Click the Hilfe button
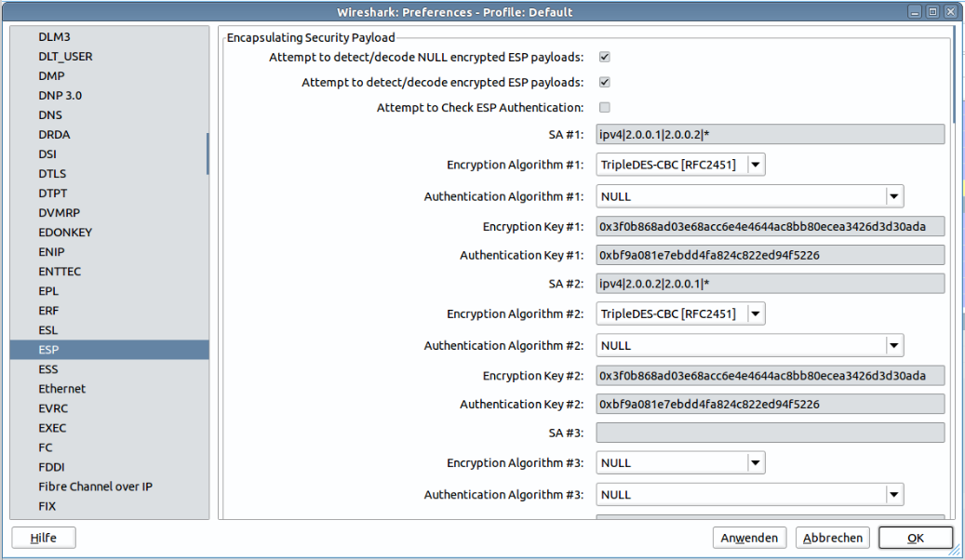The image size is (965, 560). point(44,538)
